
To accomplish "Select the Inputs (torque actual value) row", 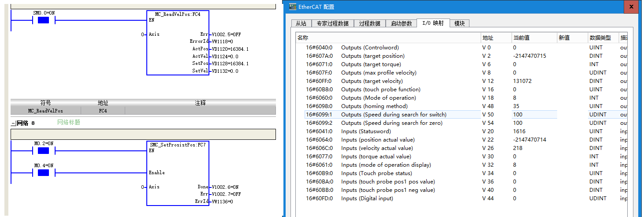I will coord(462,157).
